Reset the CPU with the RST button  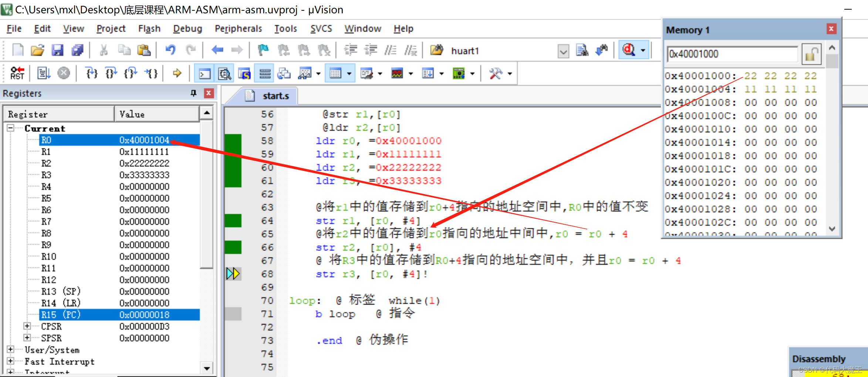17,73
